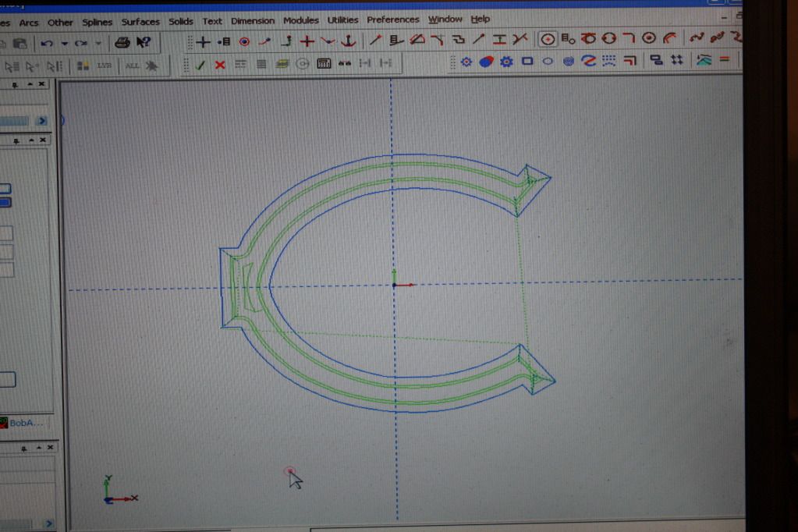Open the Help menu
Viewport: 798px width, 532px height.
(x=480, y=19)
